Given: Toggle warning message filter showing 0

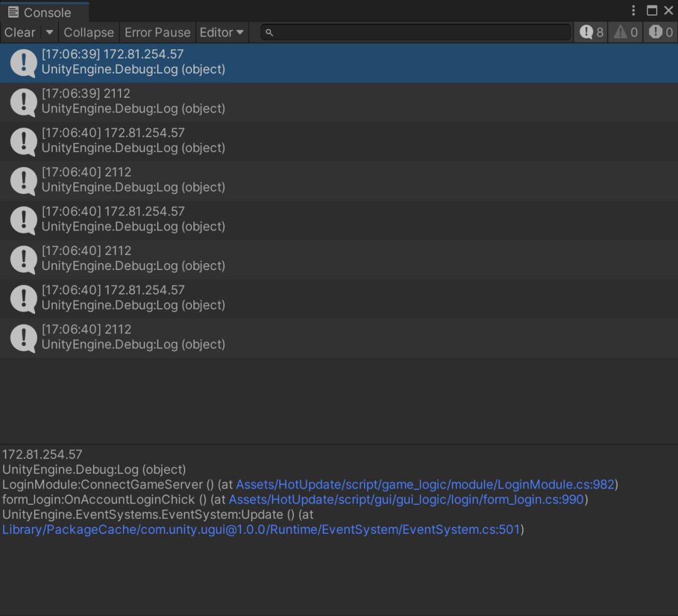Looking at the screenshot, I should tap(626, 32).
